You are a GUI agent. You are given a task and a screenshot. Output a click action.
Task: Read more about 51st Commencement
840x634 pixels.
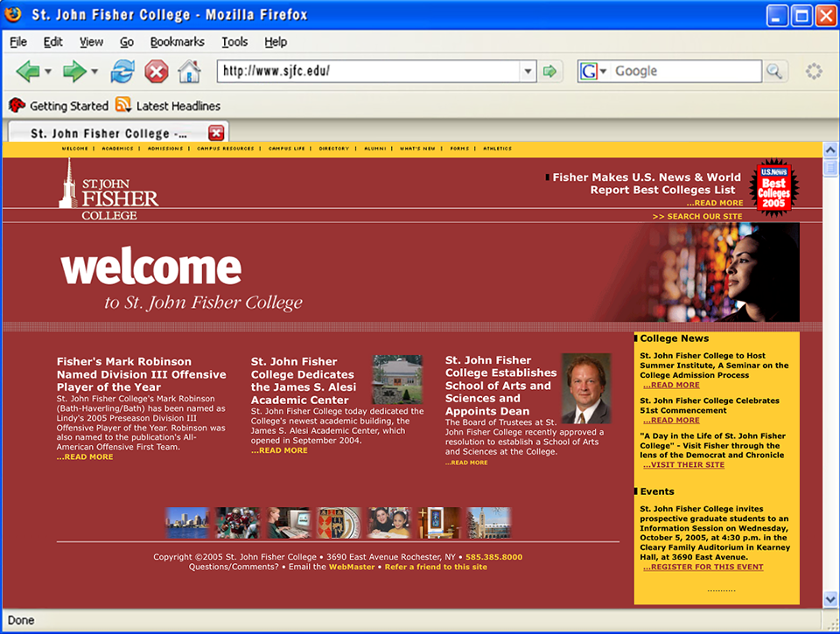(x=671, y=421)
